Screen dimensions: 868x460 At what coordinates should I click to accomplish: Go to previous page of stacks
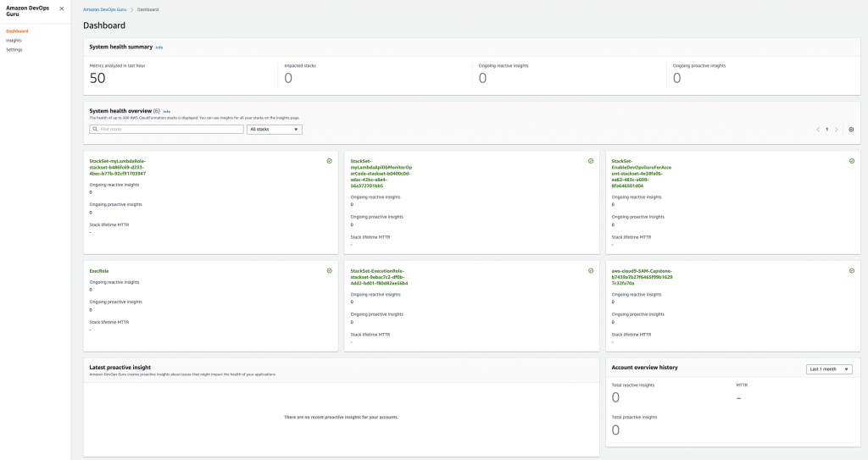tap(818, 130)
